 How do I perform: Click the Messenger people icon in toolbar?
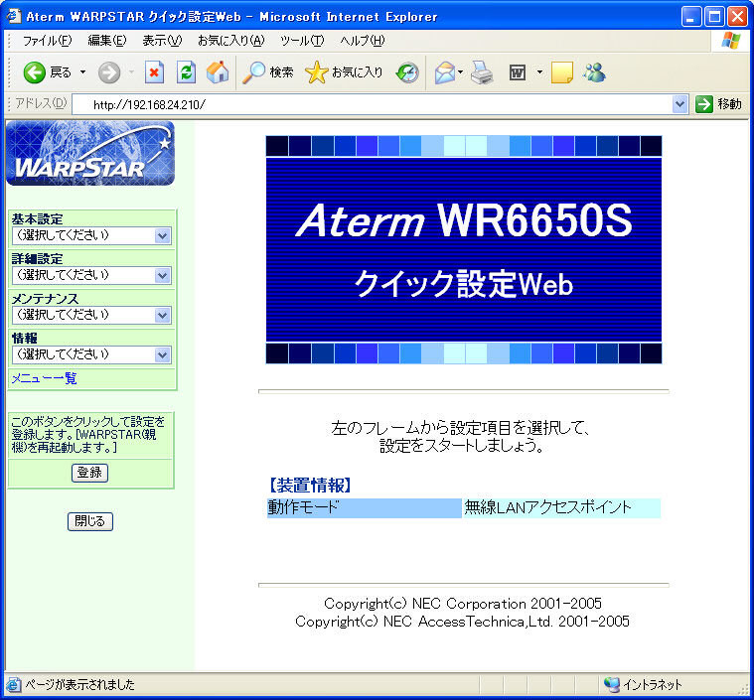(x=594, y=72)
